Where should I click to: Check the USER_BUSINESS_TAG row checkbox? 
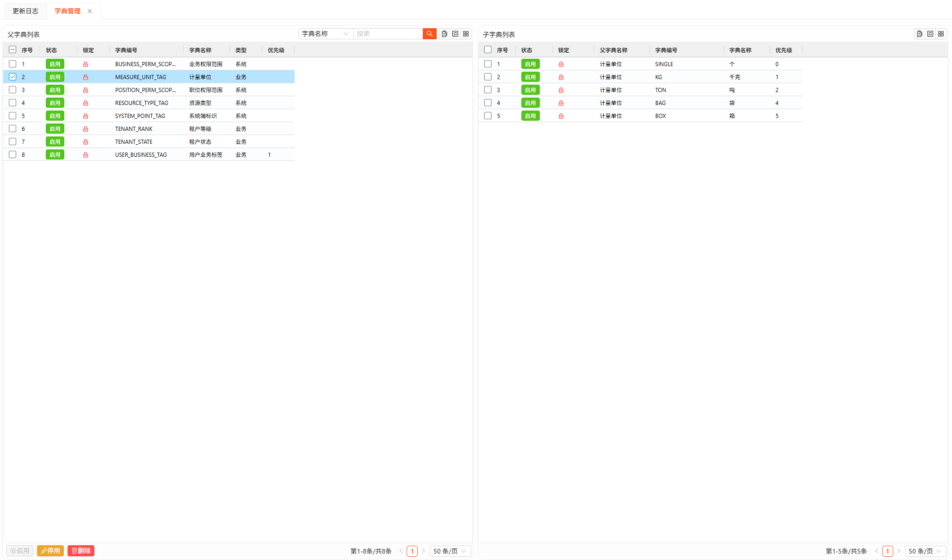click(x=12, y=154)
